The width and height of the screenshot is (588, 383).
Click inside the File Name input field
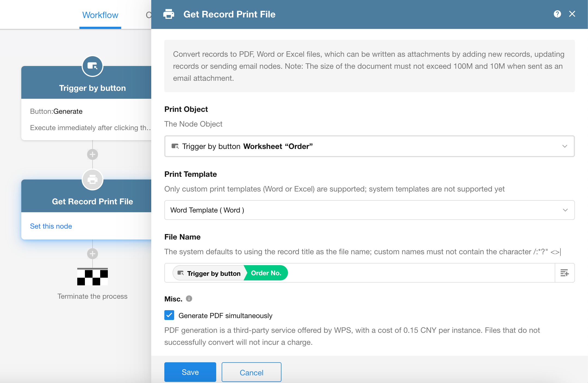[x=409, y=273]
